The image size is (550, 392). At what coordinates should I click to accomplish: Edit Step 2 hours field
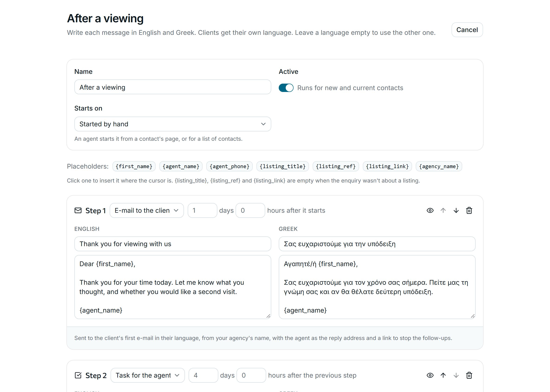(x=251, y=375)
